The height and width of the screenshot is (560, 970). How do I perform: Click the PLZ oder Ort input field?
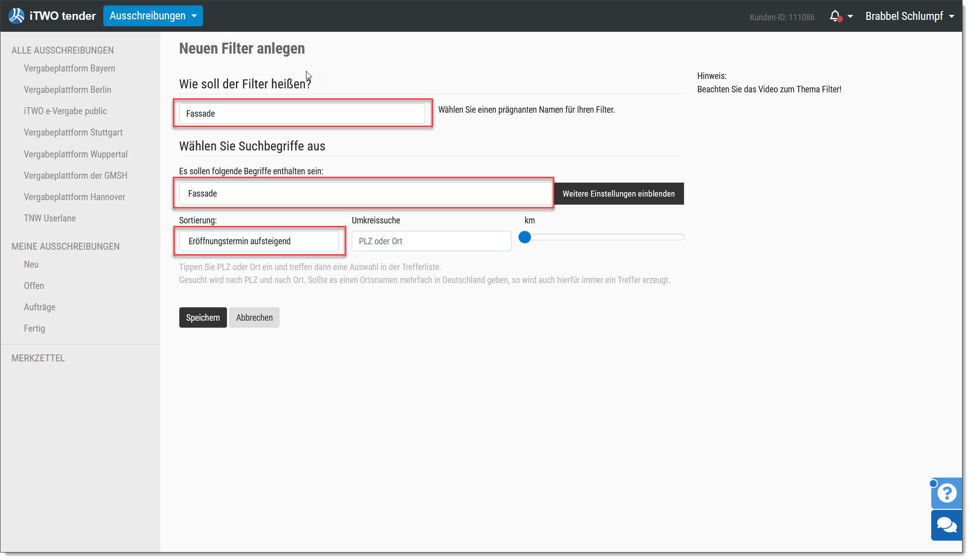pos(431,241)
